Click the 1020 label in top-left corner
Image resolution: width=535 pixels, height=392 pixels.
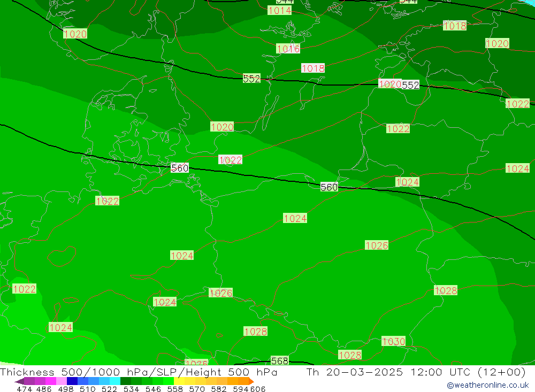[x=75, y=34]
